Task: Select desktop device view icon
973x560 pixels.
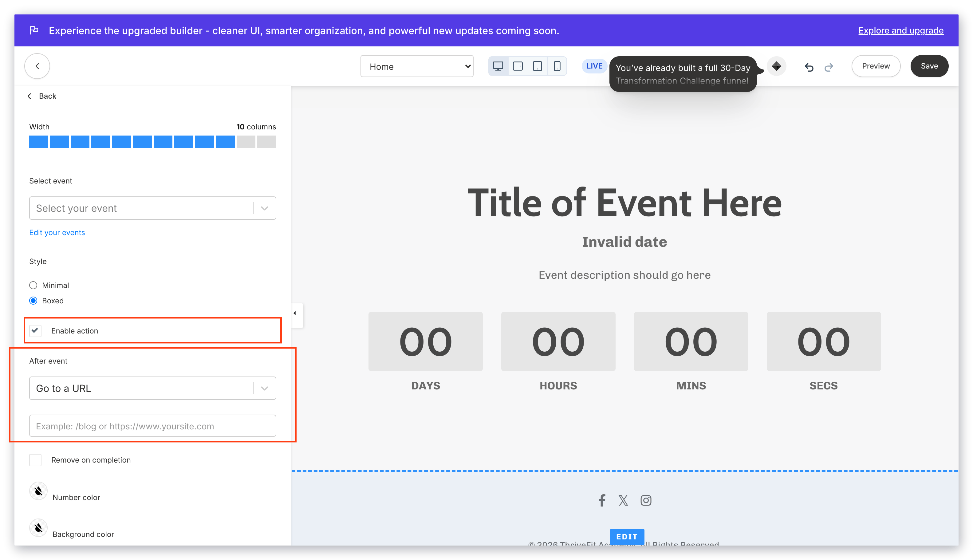Action: pyautogui.click(x=498, y=66)
